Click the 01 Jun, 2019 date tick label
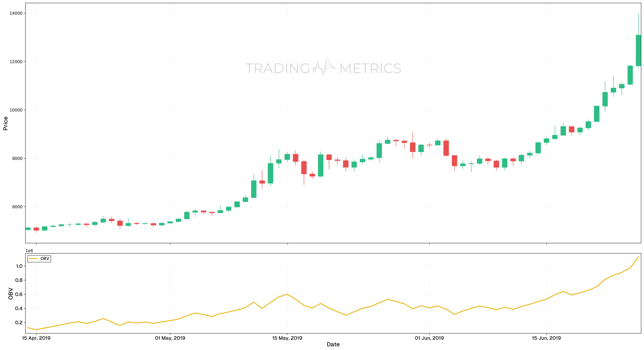This screenshot has height=350, width=644. pyautogui.click(x=429, y=338)
